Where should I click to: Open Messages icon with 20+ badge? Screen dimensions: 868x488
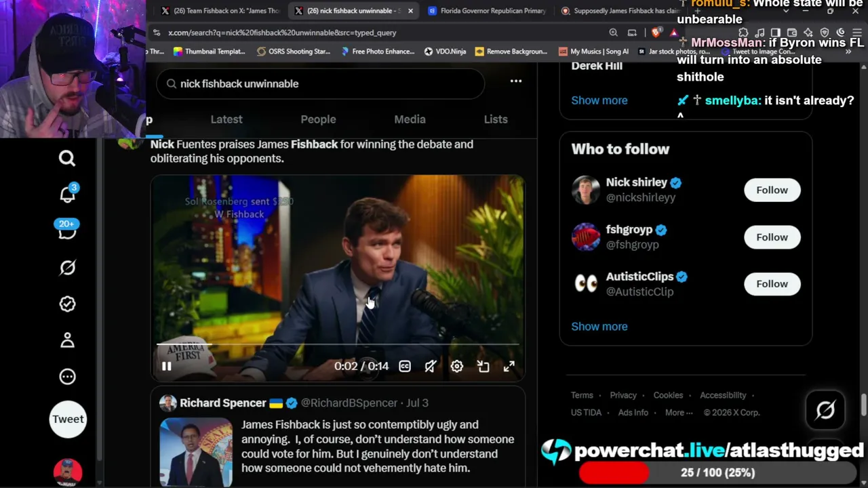(67, 230)
